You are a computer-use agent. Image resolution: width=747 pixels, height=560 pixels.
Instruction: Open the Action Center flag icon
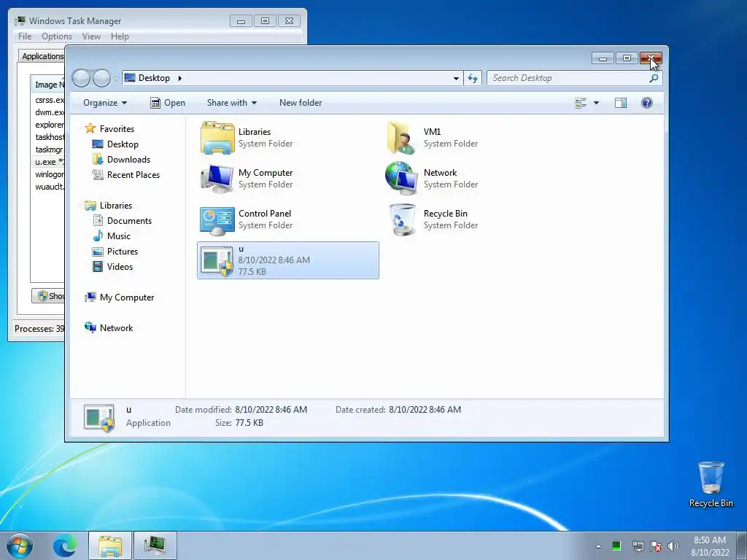(656, 546)
